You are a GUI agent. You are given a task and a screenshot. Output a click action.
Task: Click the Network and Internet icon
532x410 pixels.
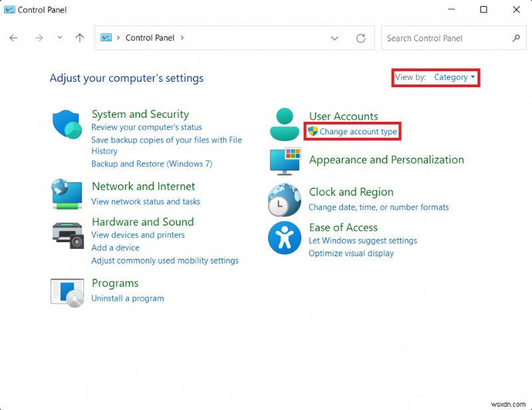point(66,194)
